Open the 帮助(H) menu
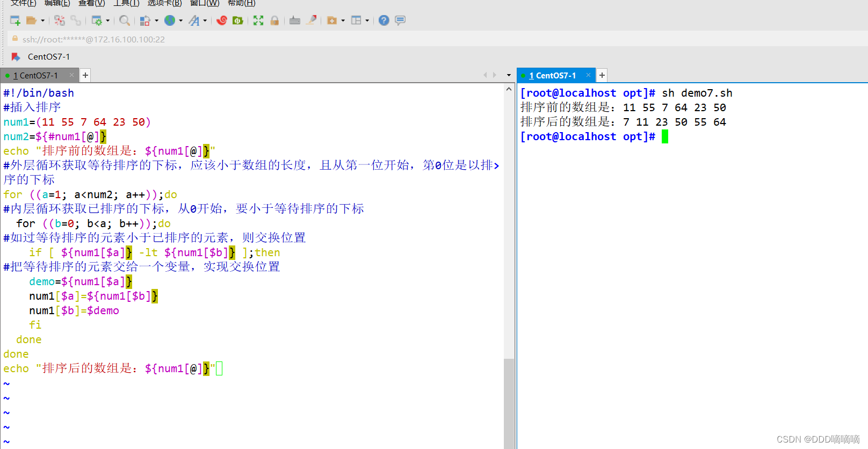Viewport: 868px width, 449px height. pyautogui.click(x=242, y=3)
